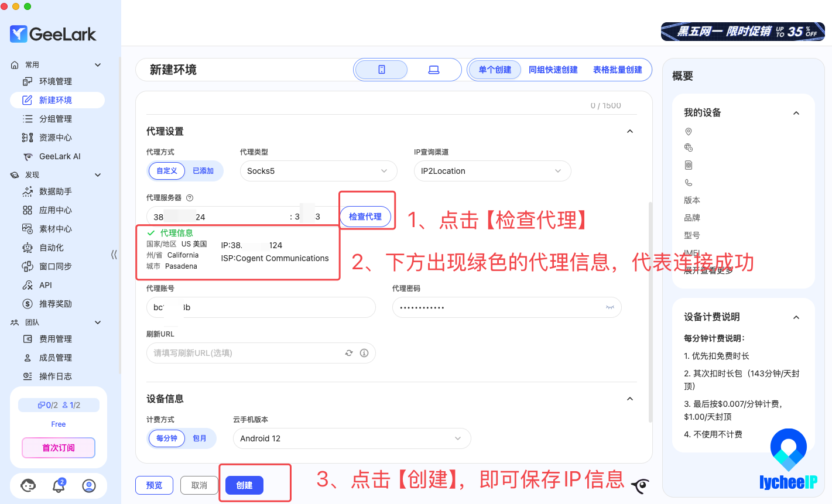This screenshot has height=504, width=832.
Task: Switch to 表格批量创建 tab
Action: 618,70
